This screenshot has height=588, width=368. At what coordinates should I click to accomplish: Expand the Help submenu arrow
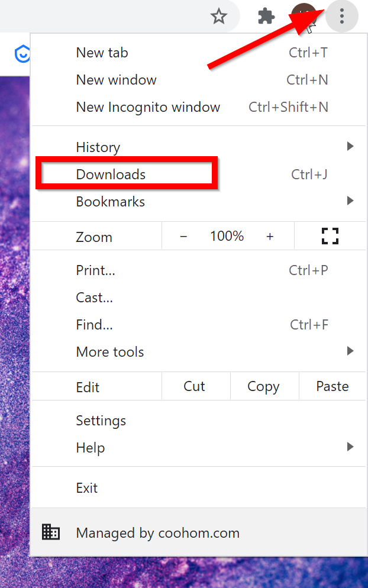click(350, 447)
